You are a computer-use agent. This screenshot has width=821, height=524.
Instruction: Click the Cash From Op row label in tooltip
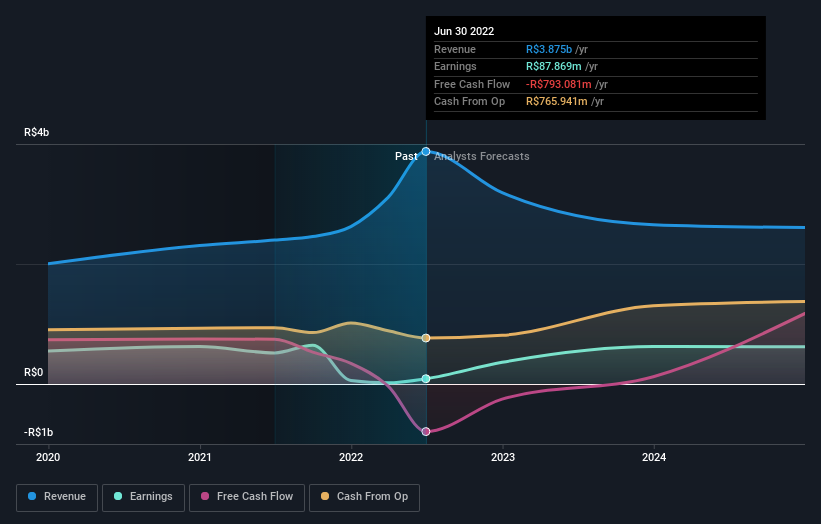(x=469, y=102)
